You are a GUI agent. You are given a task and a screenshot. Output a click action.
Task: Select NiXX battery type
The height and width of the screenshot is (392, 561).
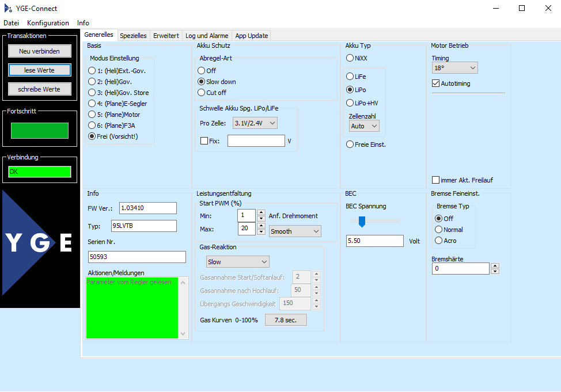tap(357, 58)
